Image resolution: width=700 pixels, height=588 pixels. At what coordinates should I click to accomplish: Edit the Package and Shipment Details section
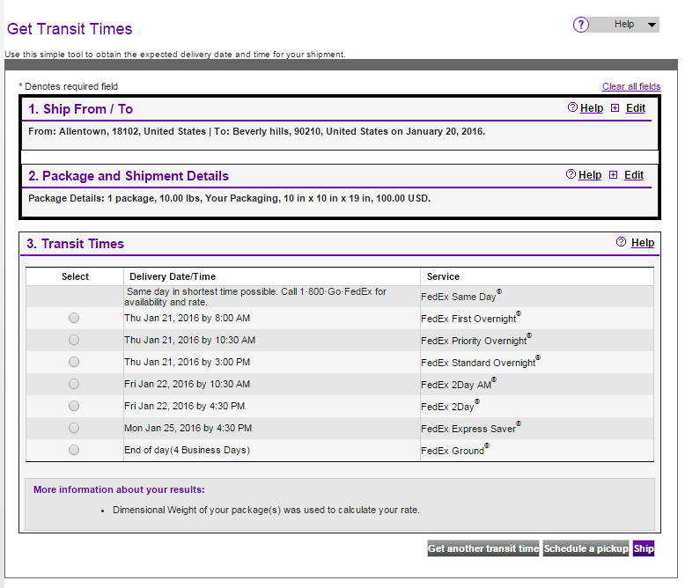634,175
